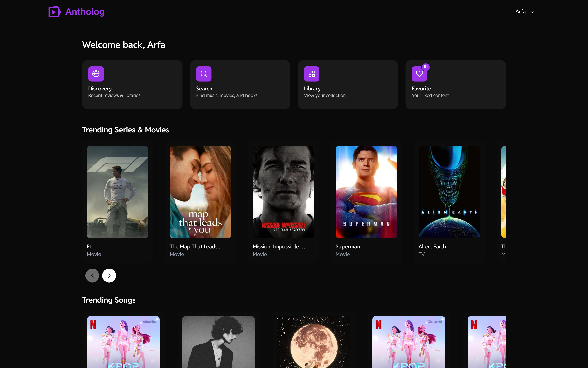Open The Map That Leads to You poster
588x368 pixels.
pos(200,192)
